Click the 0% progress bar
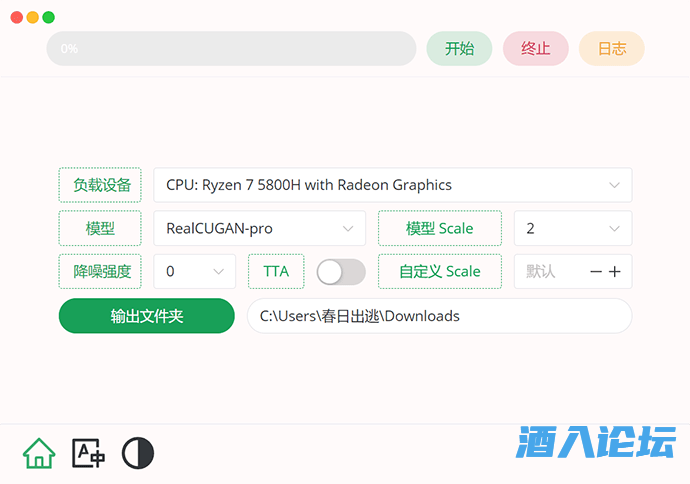 [231, 49]
